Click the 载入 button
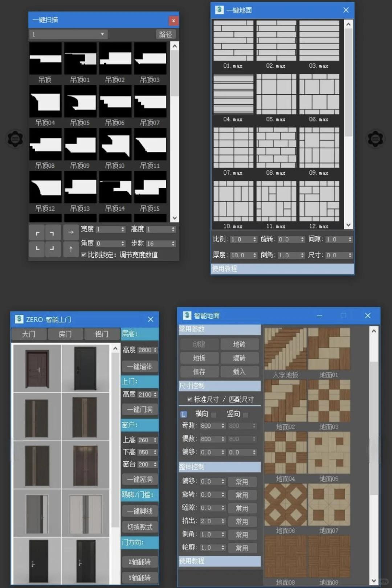Screen dimensions: 392x588 (239, 372)
